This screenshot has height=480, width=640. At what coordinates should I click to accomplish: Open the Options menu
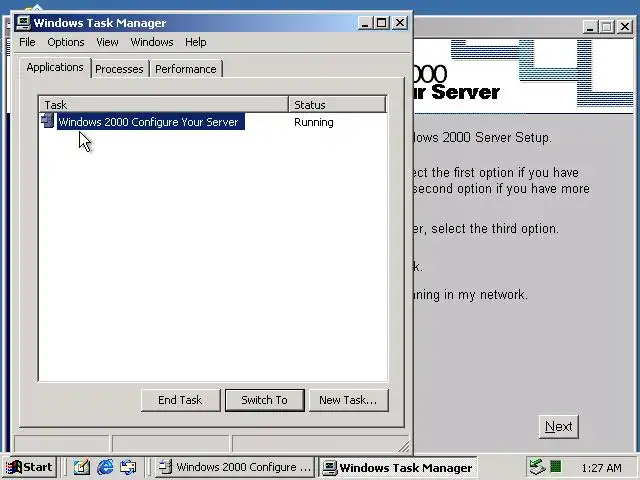(x=66, y=42)
